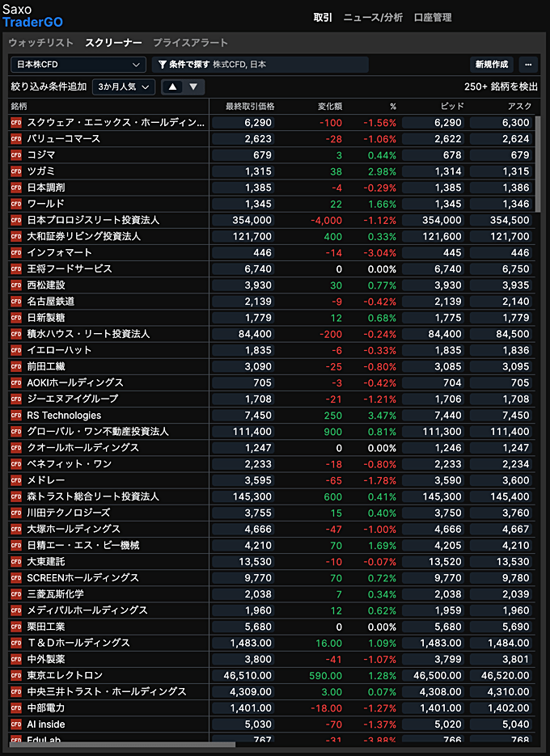
Task: Select the 日精エー・エス・ビー機械 row name
Action: 83,545
